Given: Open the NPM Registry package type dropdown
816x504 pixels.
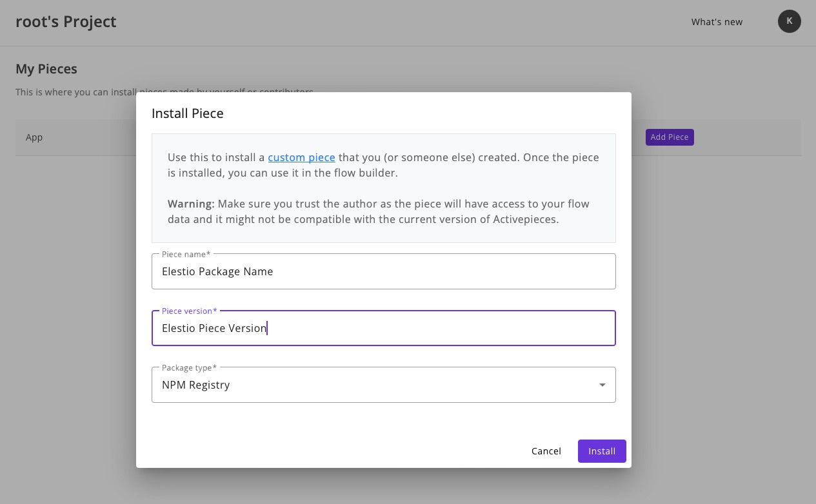Looking at the screenshot, I should coord(383,385).
